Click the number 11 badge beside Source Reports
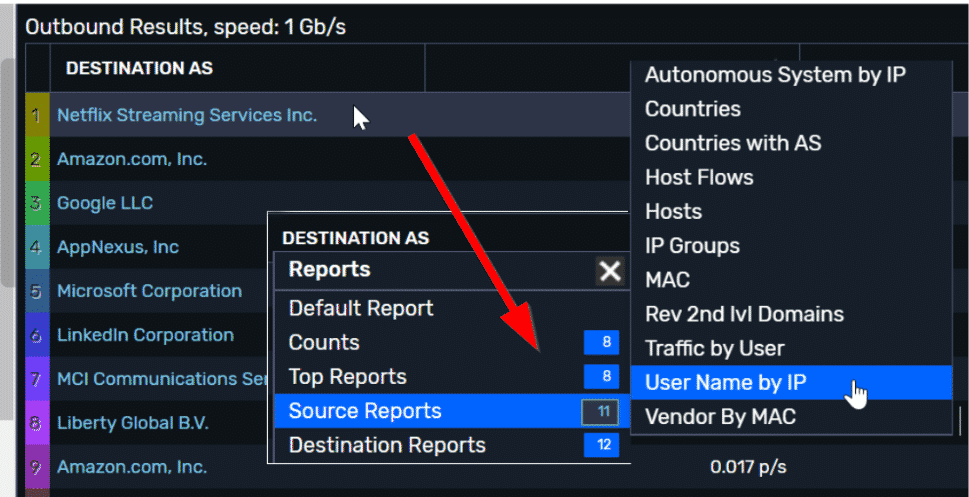 tap(601, 412)
